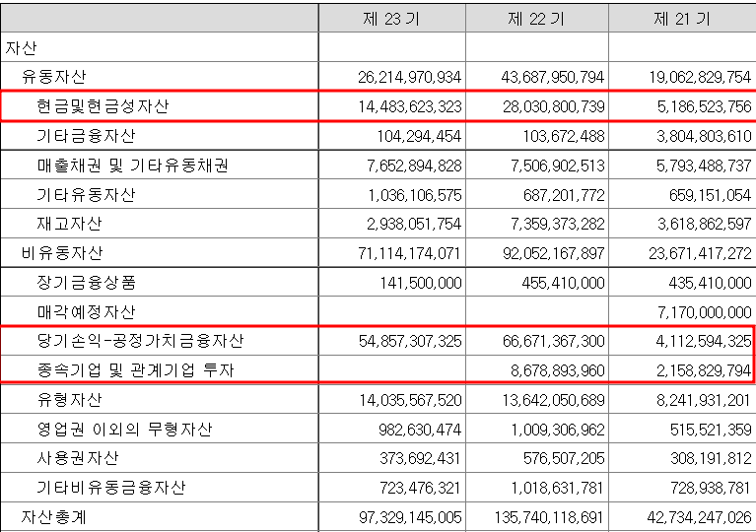Click the value 3,804,803,610
This screenshot has width=756, height=532.
pyautogui.click(x=704, y=136)
